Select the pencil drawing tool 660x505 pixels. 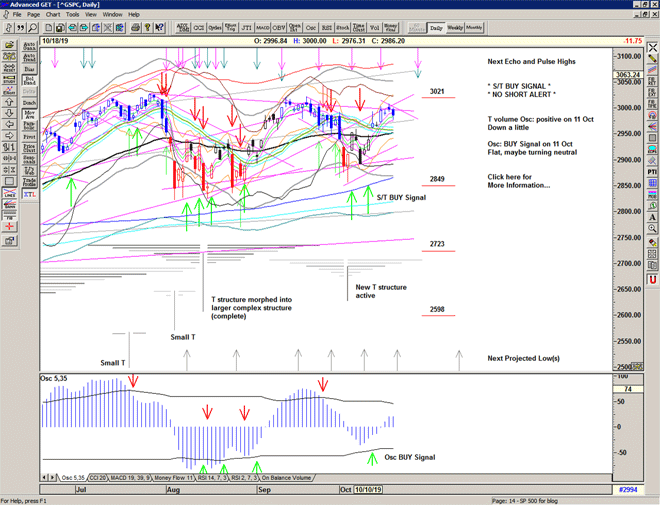tap(652, 58)
